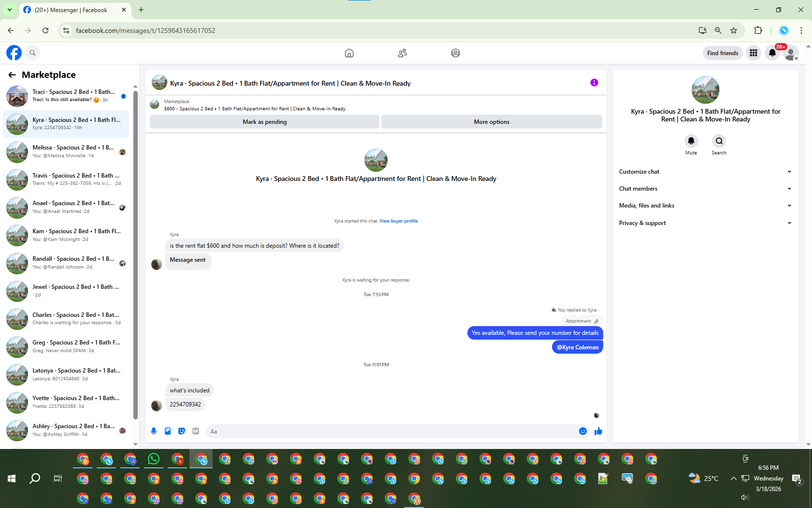
Task: Open weather widget showing 25°C
Action: point(703,478)
